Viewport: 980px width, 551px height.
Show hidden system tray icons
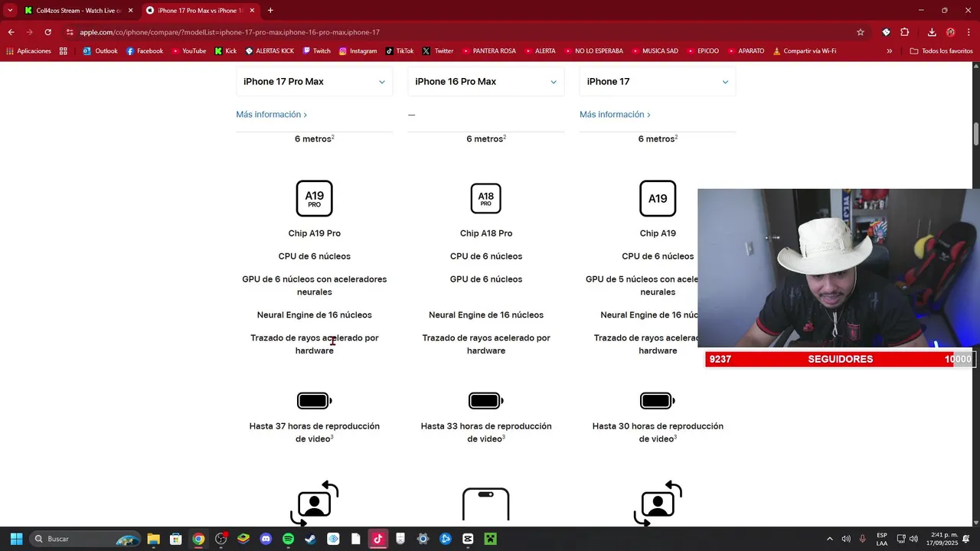pos(829,539)
